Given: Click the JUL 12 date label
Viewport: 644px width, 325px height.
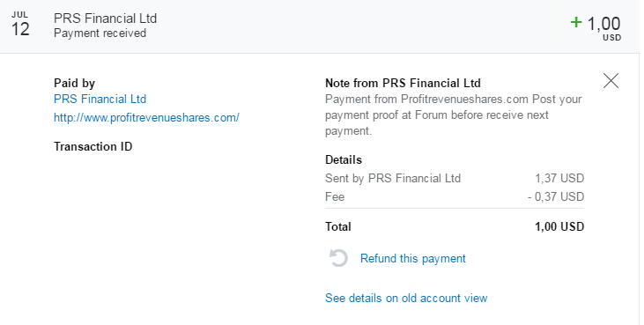Looking at the screenshot, I should pyautogui.click(x=19, y=24).
